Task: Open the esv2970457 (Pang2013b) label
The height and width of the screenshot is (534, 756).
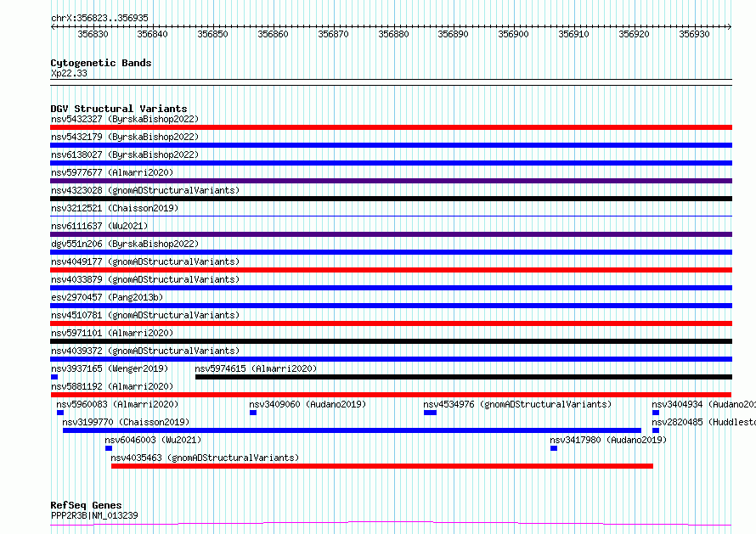Action: point(107,297)
